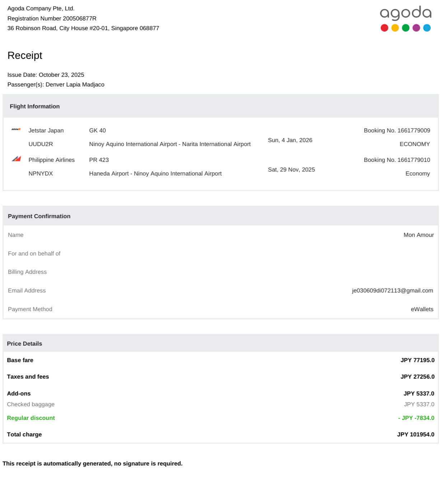Click the purple dot in Agoda logo
The height and width of the screenshot is (491, 448).
(416, 28)
